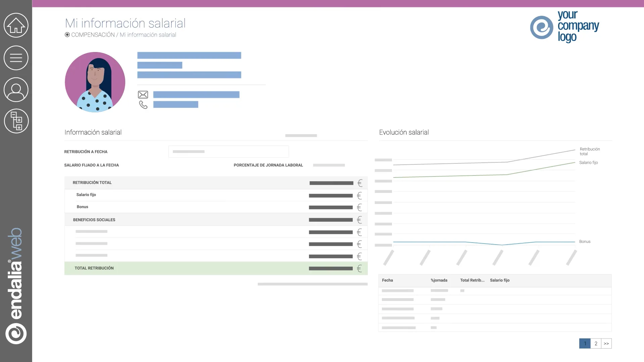Open the organization tree sidebar icon

[x=16, y=121]
